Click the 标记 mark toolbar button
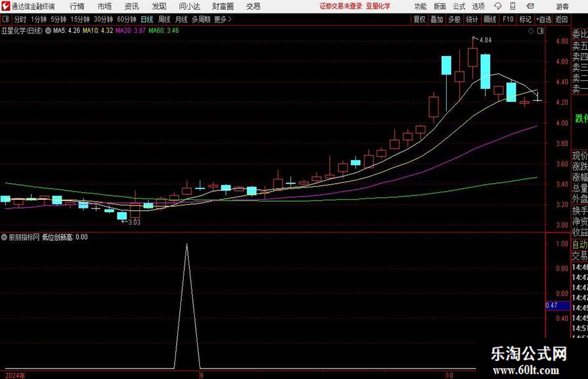Image resolution: width=588 pixels, height=379 pixels. point(525,19)
